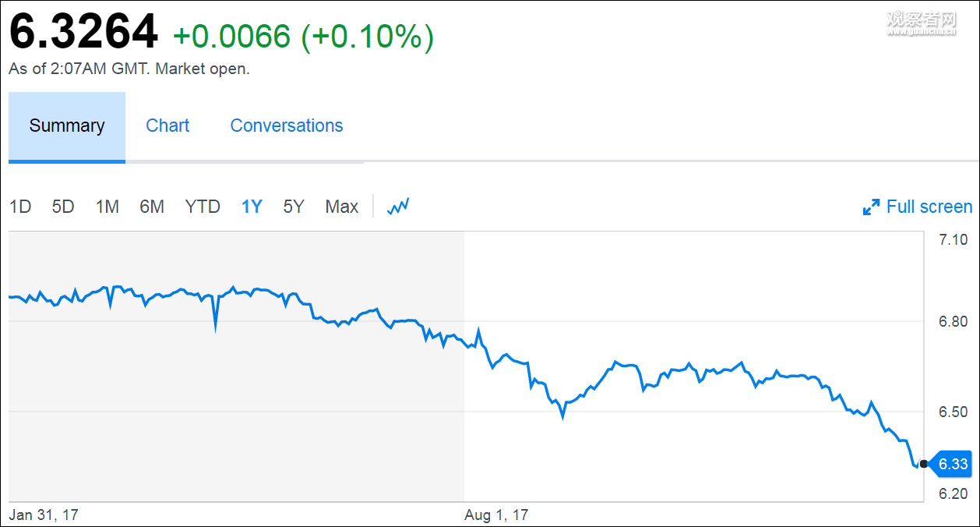980x527 pixels.
Task: Show the Max time range
Action: [342, 207]
